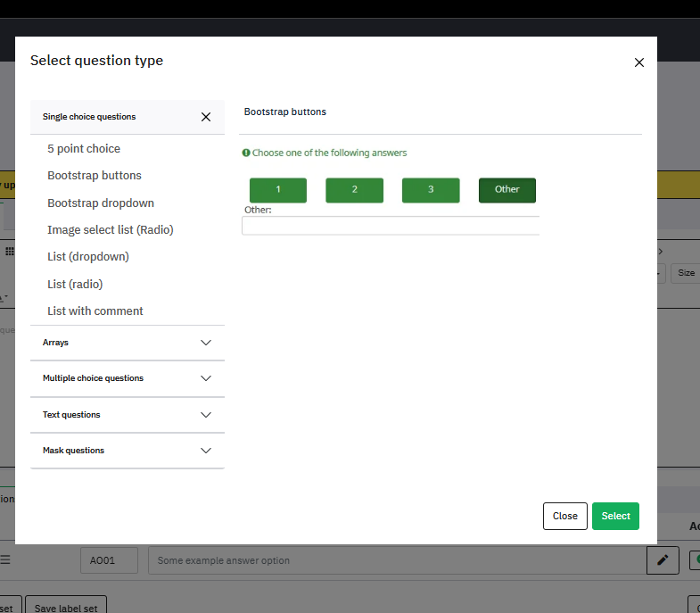The width and height of the screenshot is (700, 613).
Task: Select List (radio) question type
Action: (75, 284)
